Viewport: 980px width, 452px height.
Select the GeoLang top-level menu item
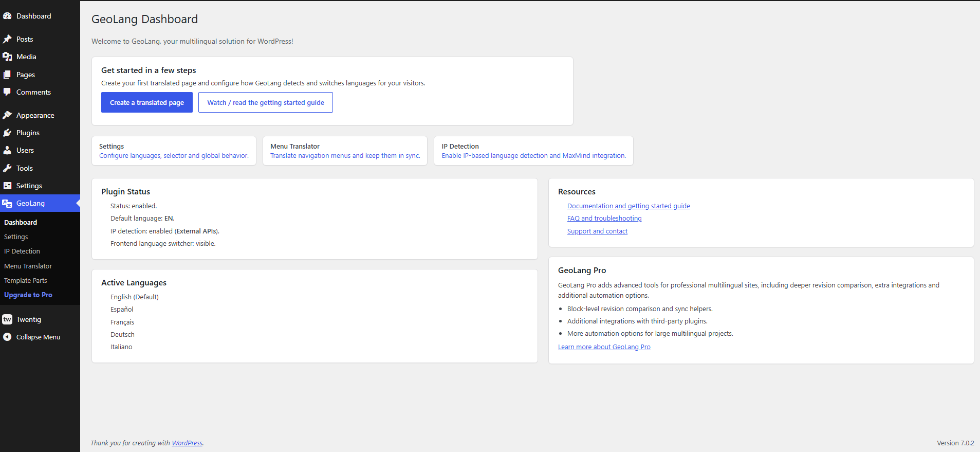point(40,203)
